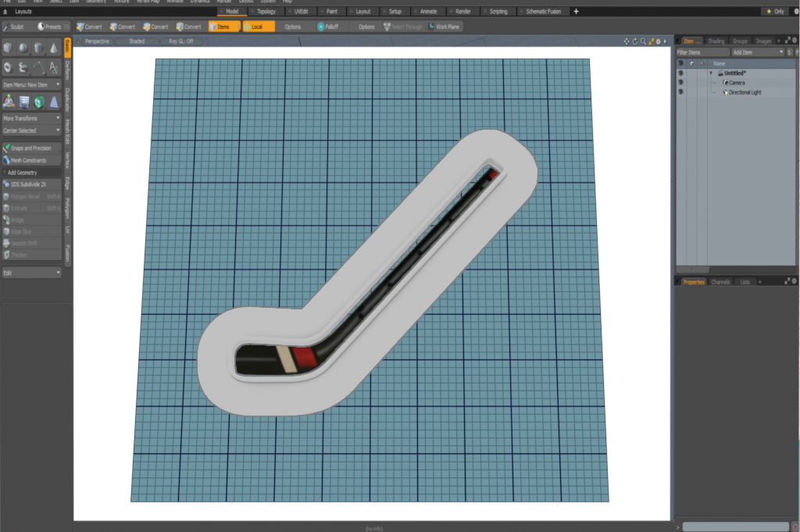Select the cone primitive tool icon
Screen dimensions: 800x532
(53, 48)
